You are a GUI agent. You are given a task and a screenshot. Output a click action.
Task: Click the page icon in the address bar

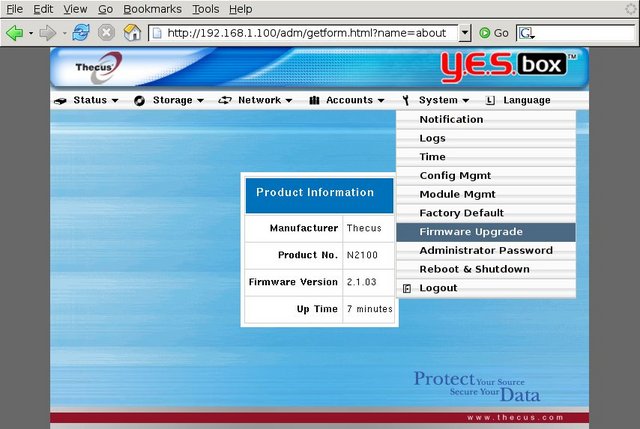pos(157,33)
